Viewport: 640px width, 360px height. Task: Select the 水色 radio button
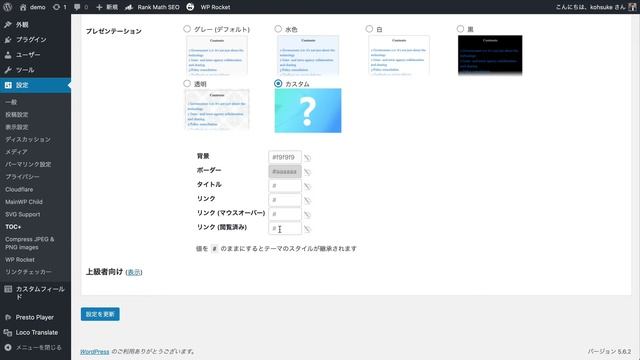click(x=278, y=29)
